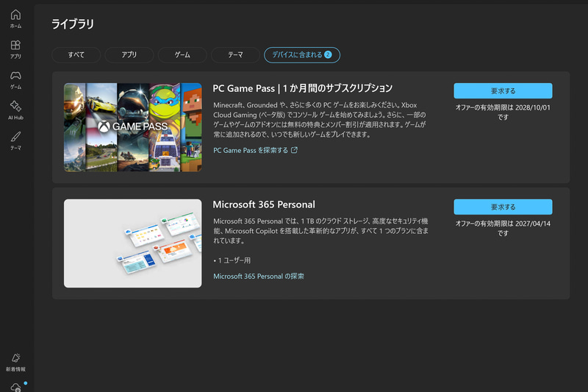Click the PC Game Pass subscription title
This screenshot has height=392, width=588.
pyautogui.click(x=302, y=88)
